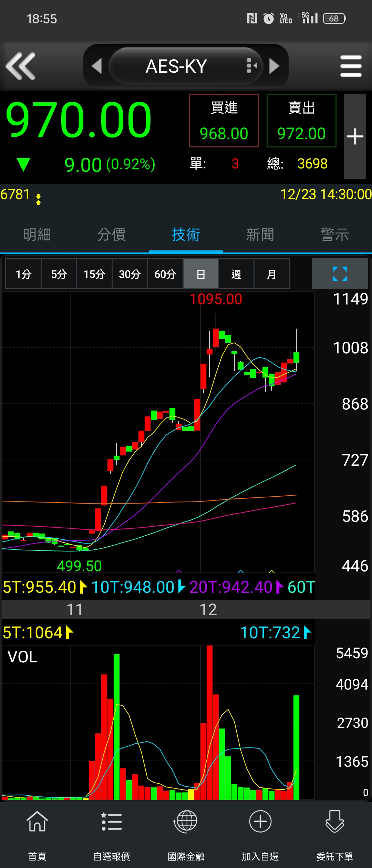Tap the double-chevron back icon

(21, 66)
